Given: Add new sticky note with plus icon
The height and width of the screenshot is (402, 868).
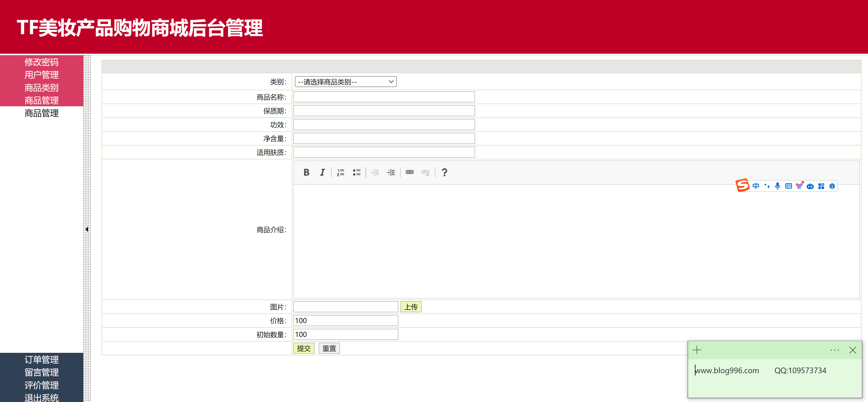Looking at the screenshot, I should [x=697, y=350].
